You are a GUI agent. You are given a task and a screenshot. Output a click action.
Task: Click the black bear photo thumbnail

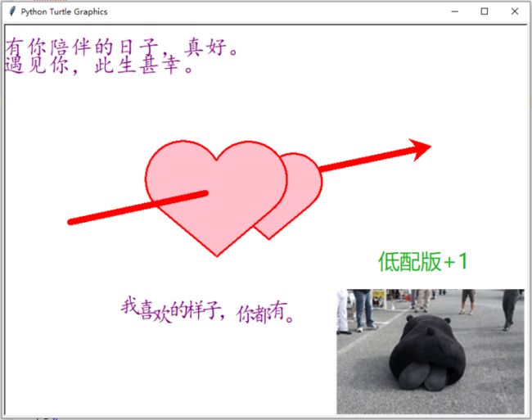431,351
